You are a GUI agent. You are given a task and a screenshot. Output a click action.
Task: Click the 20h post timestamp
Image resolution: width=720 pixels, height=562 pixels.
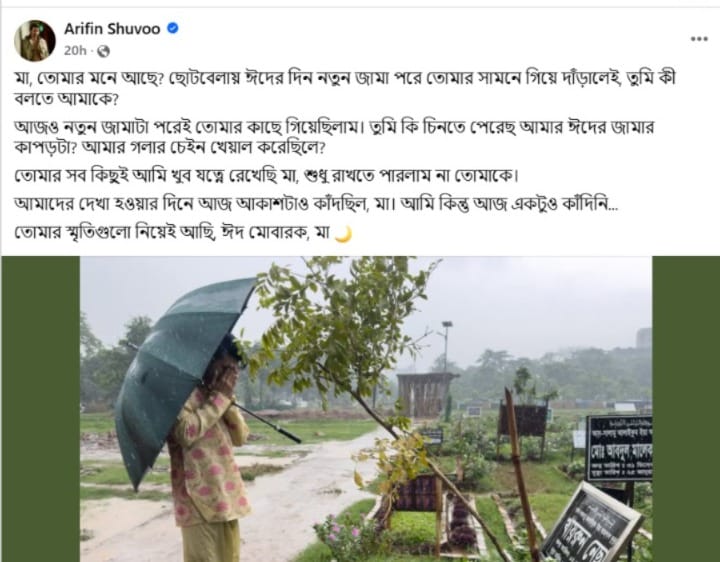click(75, 51)
